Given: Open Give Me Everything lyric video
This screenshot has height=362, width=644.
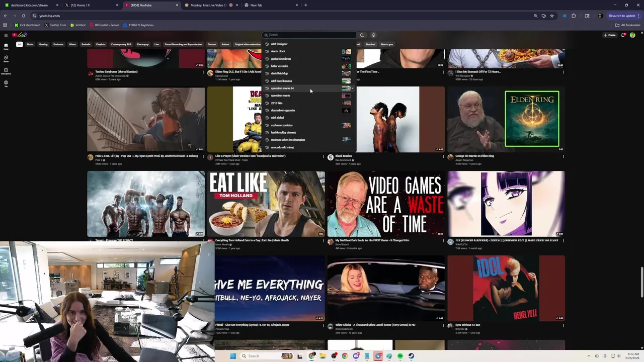Looking at the screenshot, I should click(x=270, y=289).
